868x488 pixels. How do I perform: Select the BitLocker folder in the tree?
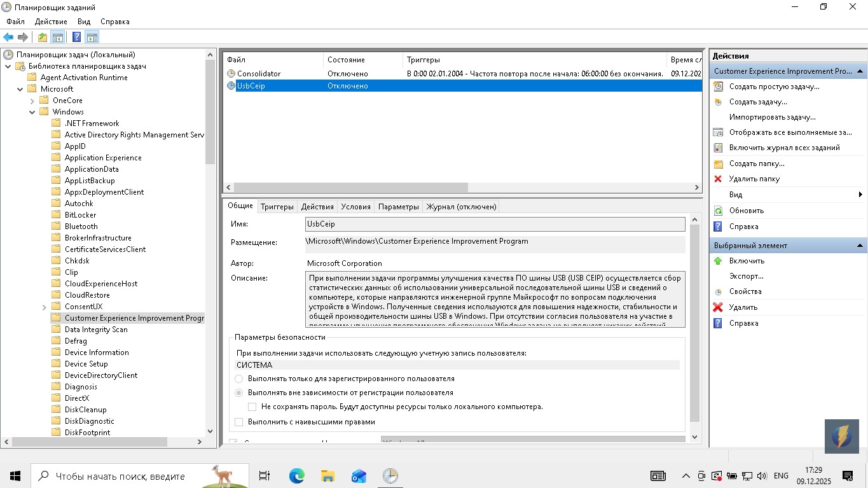click(81, 215)
